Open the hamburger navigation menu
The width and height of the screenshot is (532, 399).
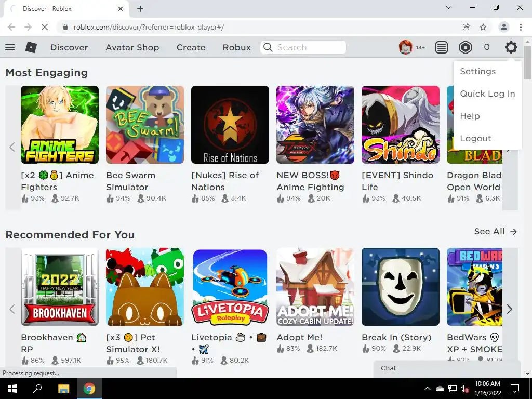[x=10, y=47]
